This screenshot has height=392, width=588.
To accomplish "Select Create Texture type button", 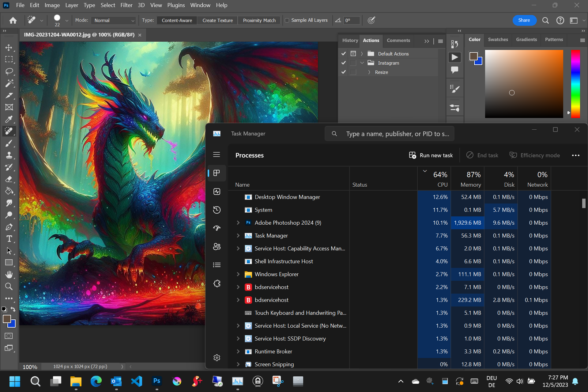I will tap(217, 21).
